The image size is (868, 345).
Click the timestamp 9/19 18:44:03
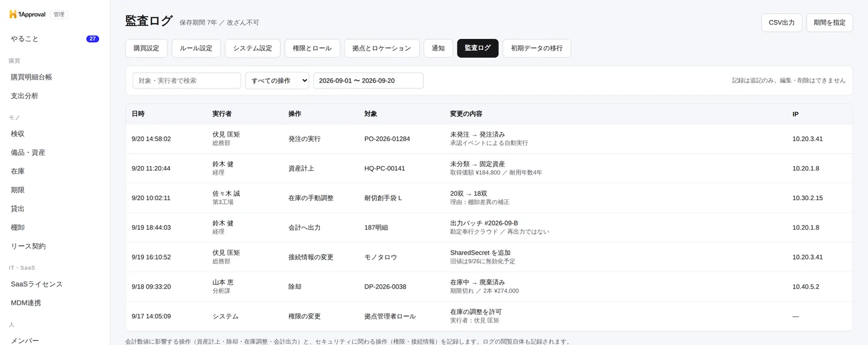pyautogui.click(x=151, y=228)
